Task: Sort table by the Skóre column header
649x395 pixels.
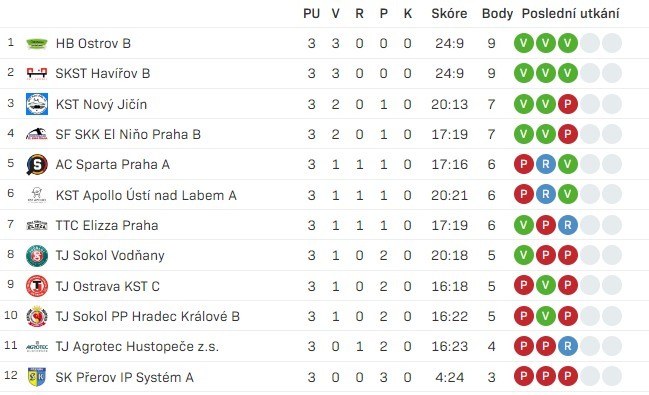Action: point(449,14)
